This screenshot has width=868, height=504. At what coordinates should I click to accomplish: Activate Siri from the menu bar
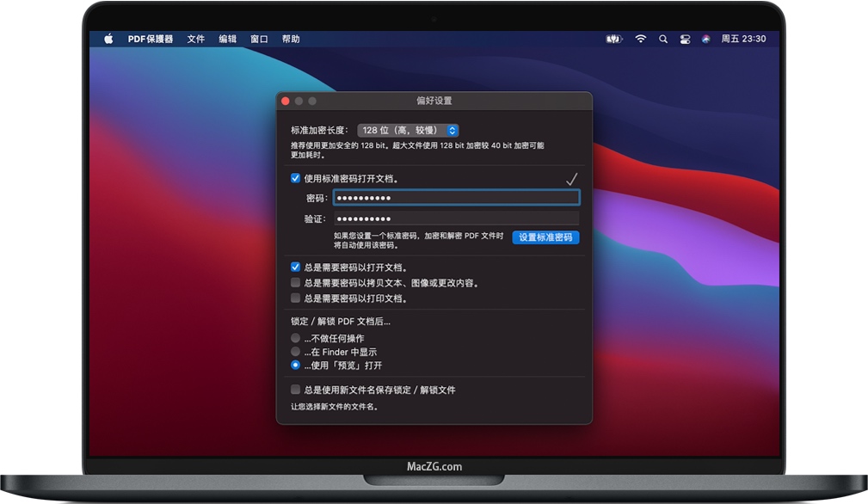coord(707,38)
